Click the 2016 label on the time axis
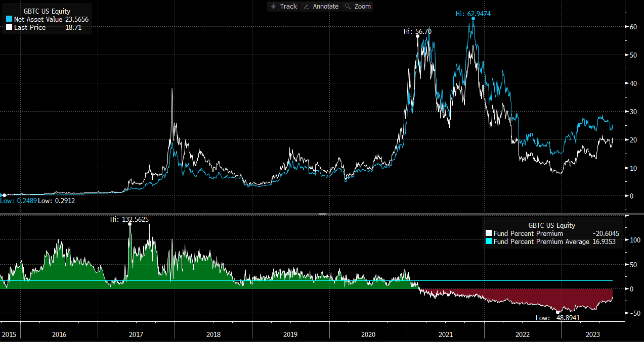 [59, 334]
